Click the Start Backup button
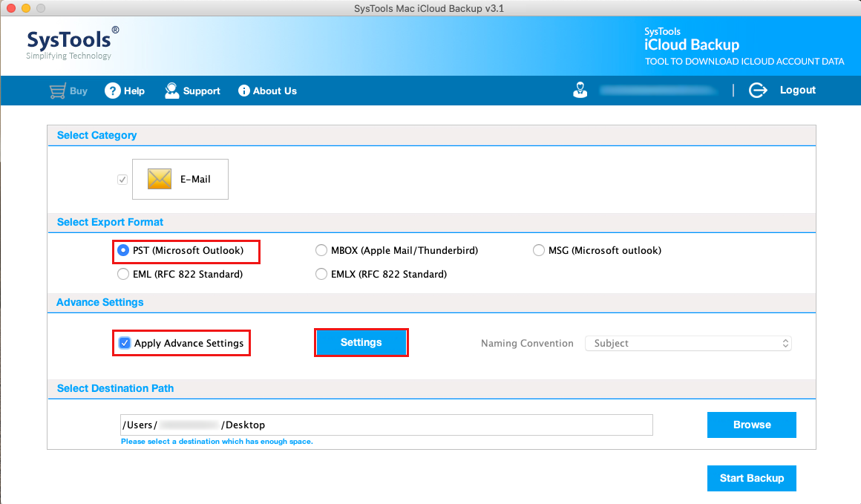 coord(752,478)
